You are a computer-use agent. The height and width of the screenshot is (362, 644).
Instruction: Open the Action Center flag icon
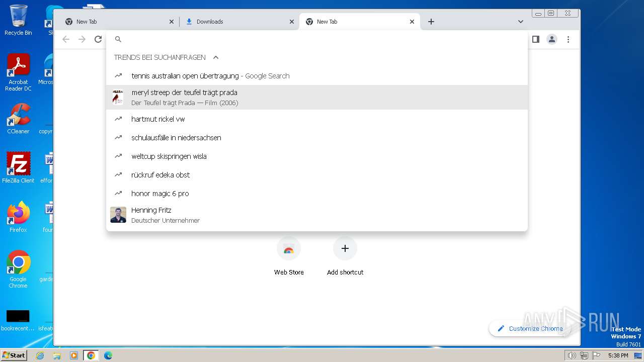coord(596,355)
